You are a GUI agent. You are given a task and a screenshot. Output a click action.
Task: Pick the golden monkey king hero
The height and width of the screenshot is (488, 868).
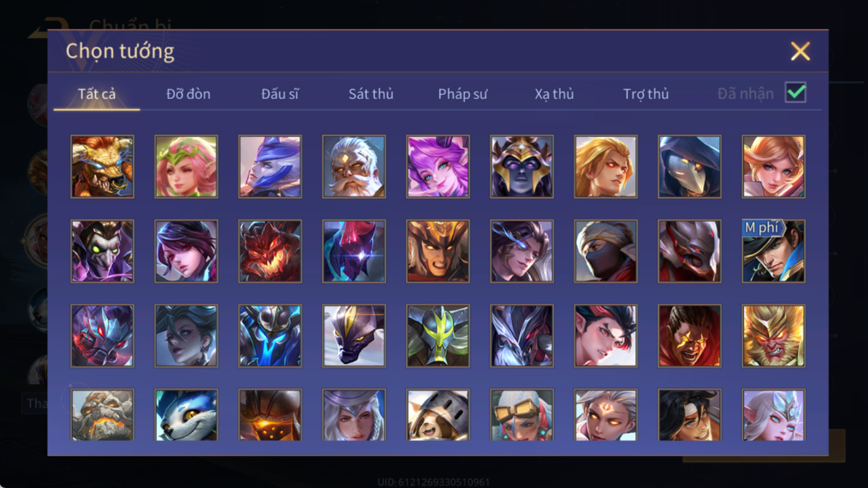(x=773, y=336)
